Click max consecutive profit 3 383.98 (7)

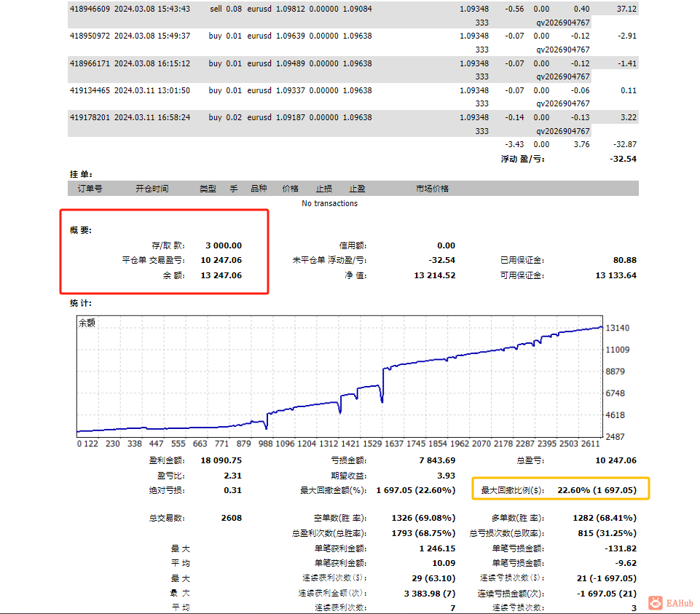coord(430,594)
